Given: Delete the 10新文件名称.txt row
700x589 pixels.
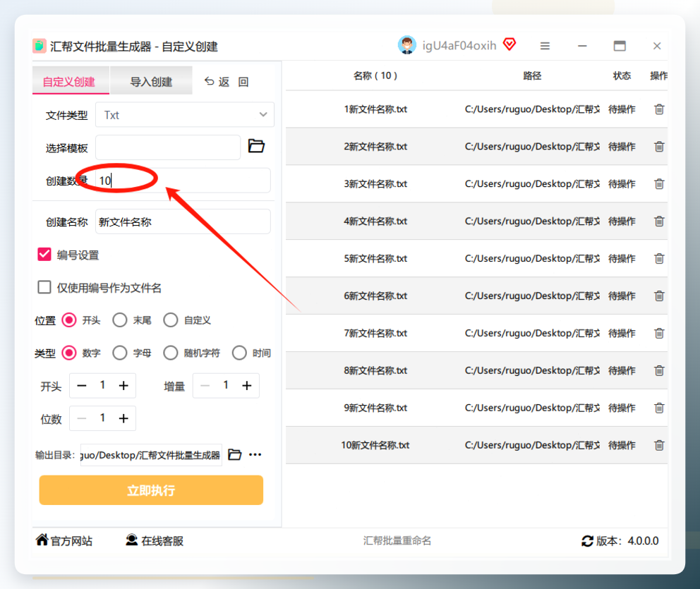Looking at the screenshot, I should coord(659,445).
